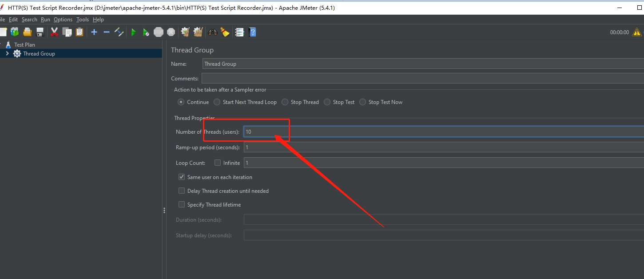Select the Stop Test Now radio button
The width and height of the screenshot is (644, 279).
click(x=362, y=102)
